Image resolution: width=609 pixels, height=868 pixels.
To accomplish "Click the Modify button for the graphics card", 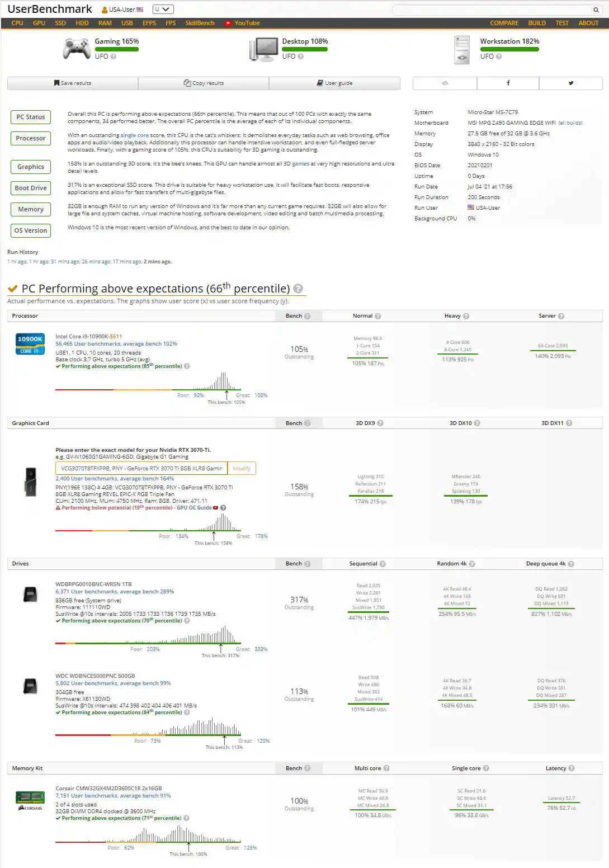I will click(x=241, y=468).
